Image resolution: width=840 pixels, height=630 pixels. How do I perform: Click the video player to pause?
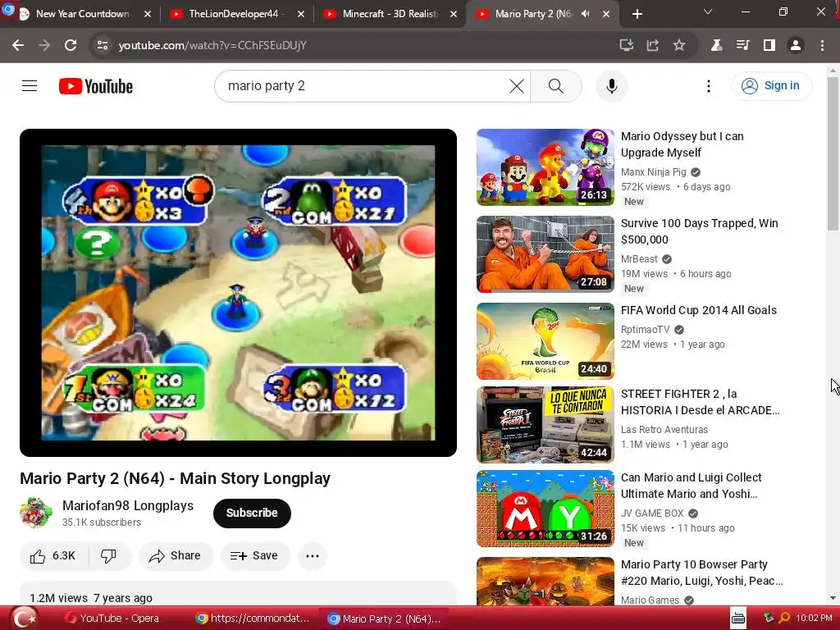click(x=238, y=293)
